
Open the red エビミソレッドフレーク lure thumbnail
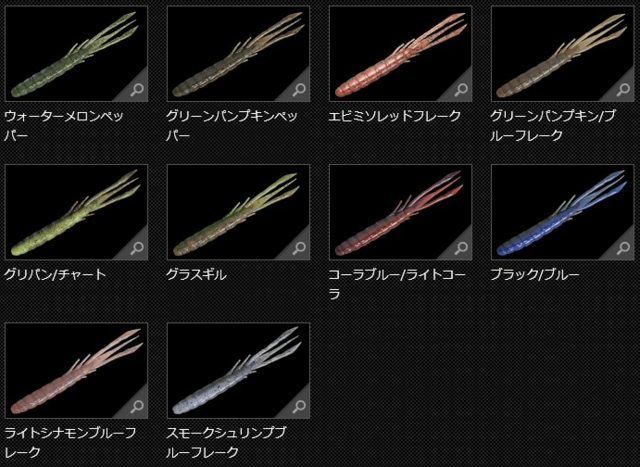coord(400,53)
